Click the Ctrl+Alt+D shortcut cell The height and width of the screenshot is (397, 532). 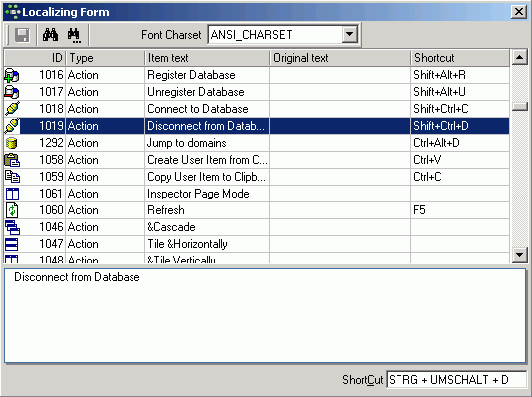[x=460, y=143]
